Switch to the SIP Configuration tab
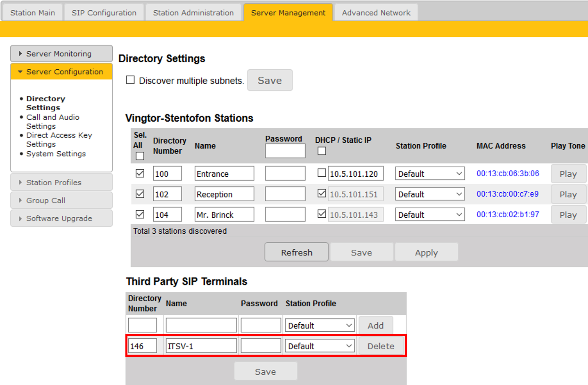 coord(104,13)
